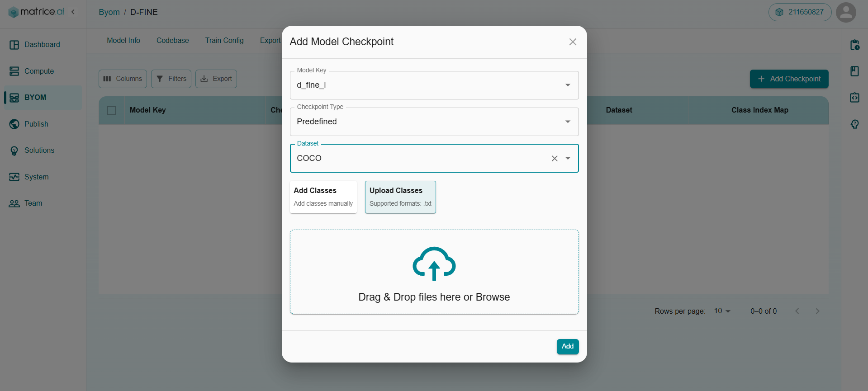Open the bookmark icon in right rail
Viewport: 868px width, 391px height.
coord(855,71)
